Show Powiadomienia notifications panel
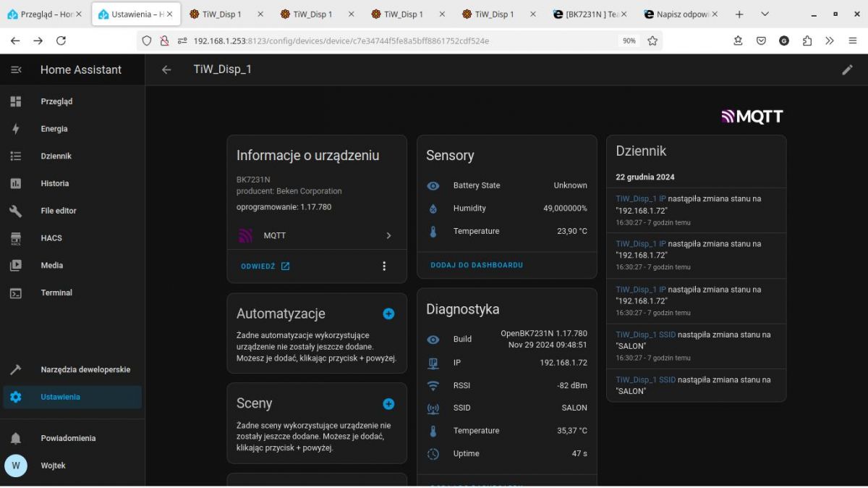This screenshot has height=488, width=868. (72, 438)
